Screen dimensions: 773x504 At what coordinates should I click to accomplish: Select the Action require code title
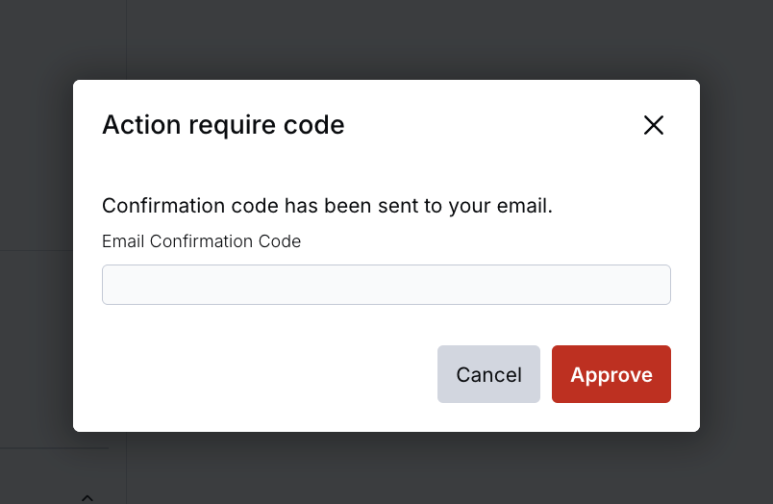click(223, 125)
